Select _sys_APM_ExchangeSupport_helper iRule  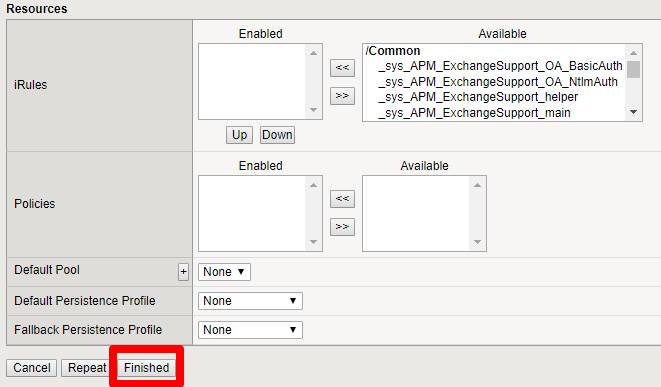(478, 97)
